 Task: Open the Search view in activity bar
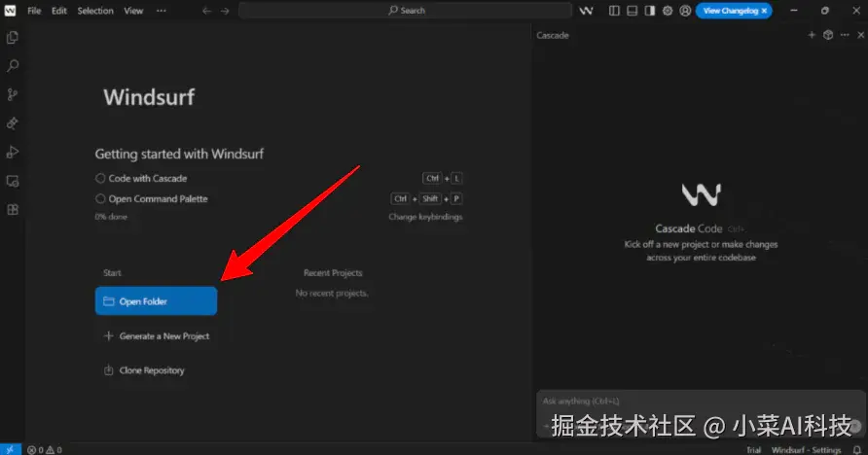[13, 66]
